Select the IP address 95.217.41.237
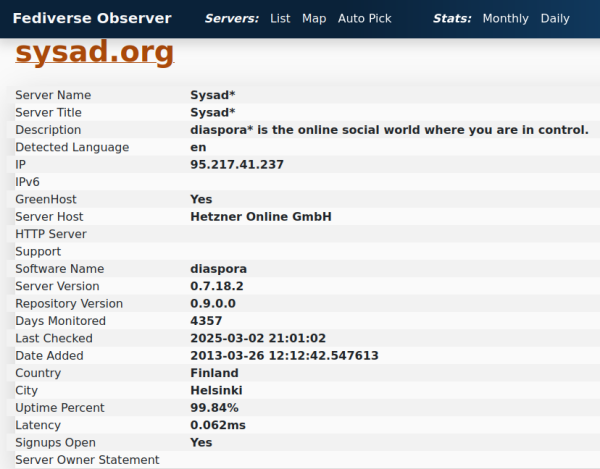Image resolution: width=600 pixels, height=469 pixels. tap(237, 164)
